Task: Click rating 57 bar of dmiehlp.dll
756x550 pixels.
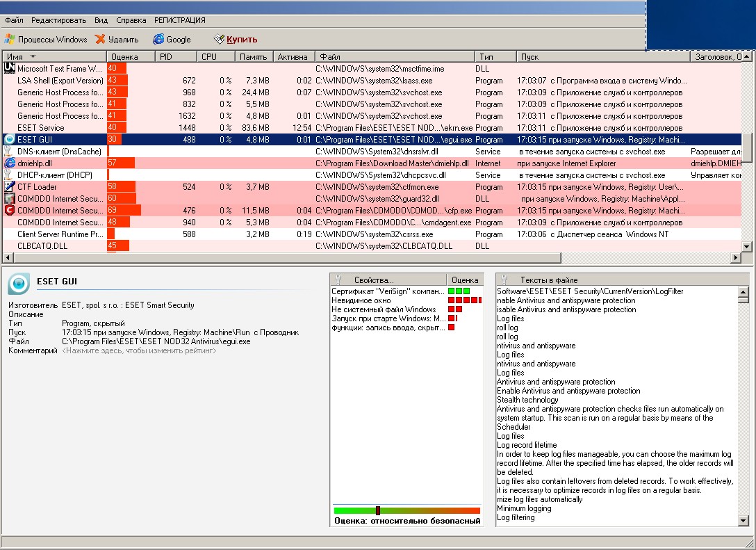Action: click(x=120, y=163)
